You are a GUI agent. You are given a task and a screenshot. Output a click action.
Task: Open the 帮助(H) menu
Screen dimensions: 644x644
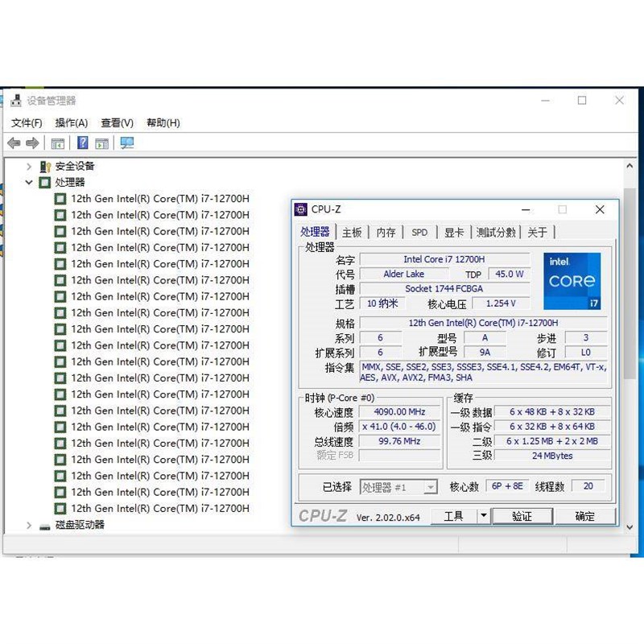pos(163,123)
